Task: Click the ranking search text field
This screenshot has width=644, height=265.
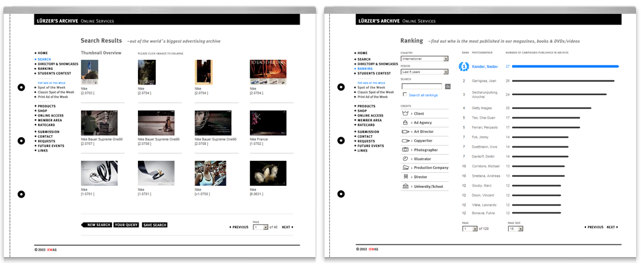Action: pyautogui.click(x=422, y=86)
